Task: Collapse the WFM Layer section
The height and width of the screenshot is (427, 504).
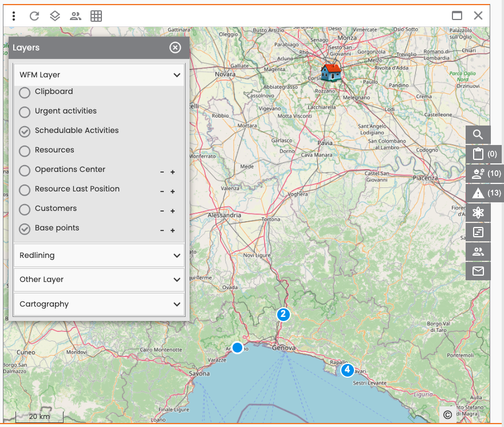Action: click(99, 75)
